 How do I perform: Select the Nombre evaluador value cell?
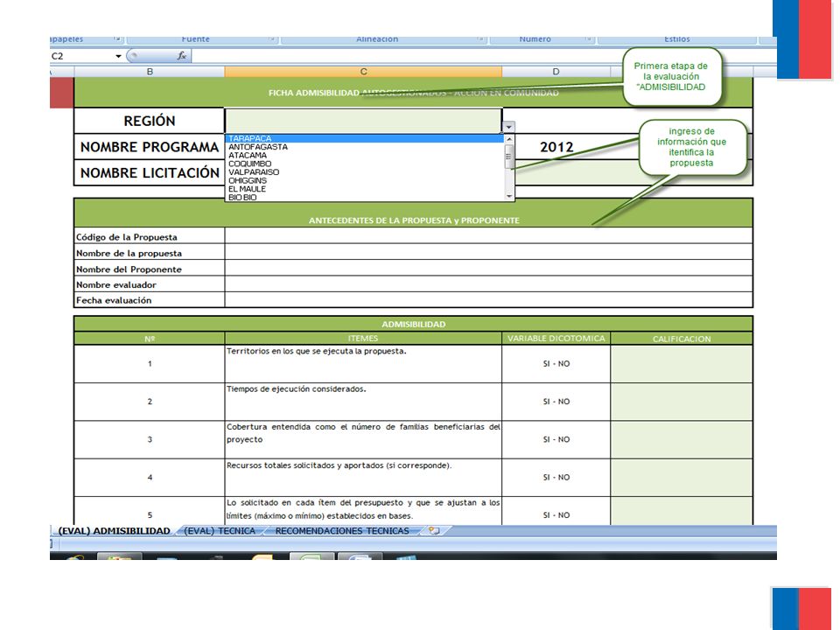coord(488,283)
